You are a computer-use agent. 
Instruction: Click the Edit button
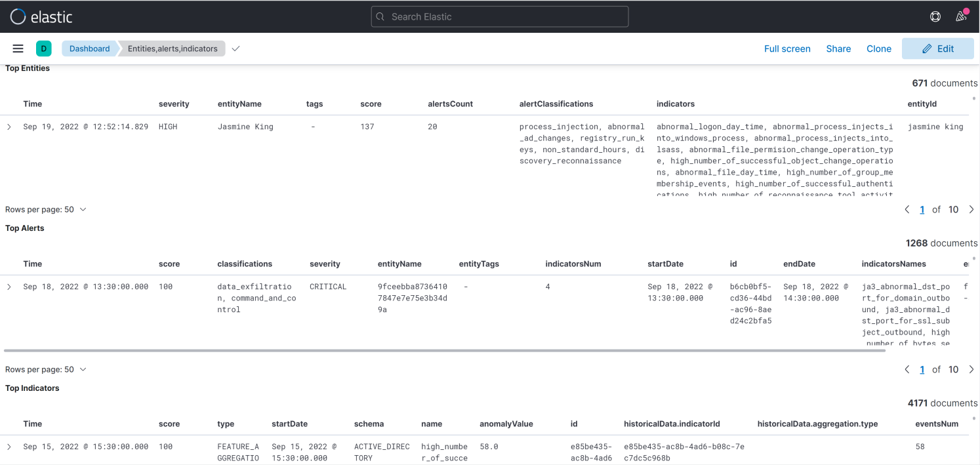[x=937, y=48]
